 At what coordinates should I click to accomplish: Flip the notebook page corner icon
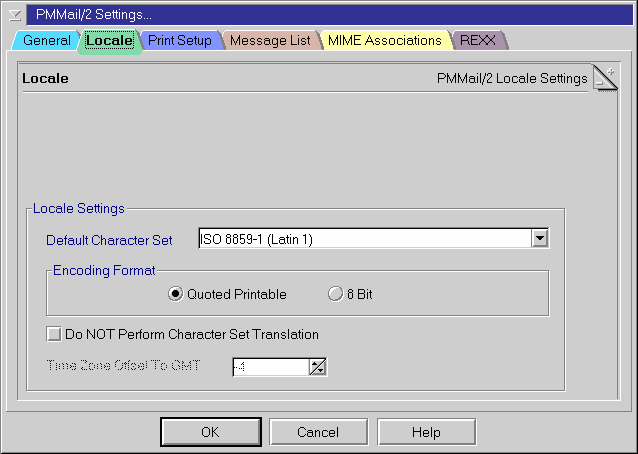(605, 77)
